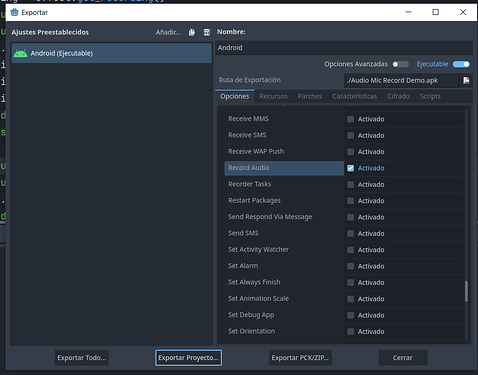The height and width of the screenshot is (375, 478).
Task: Click the Ajustes Preestablecidos heading
Action: [50, 32]
